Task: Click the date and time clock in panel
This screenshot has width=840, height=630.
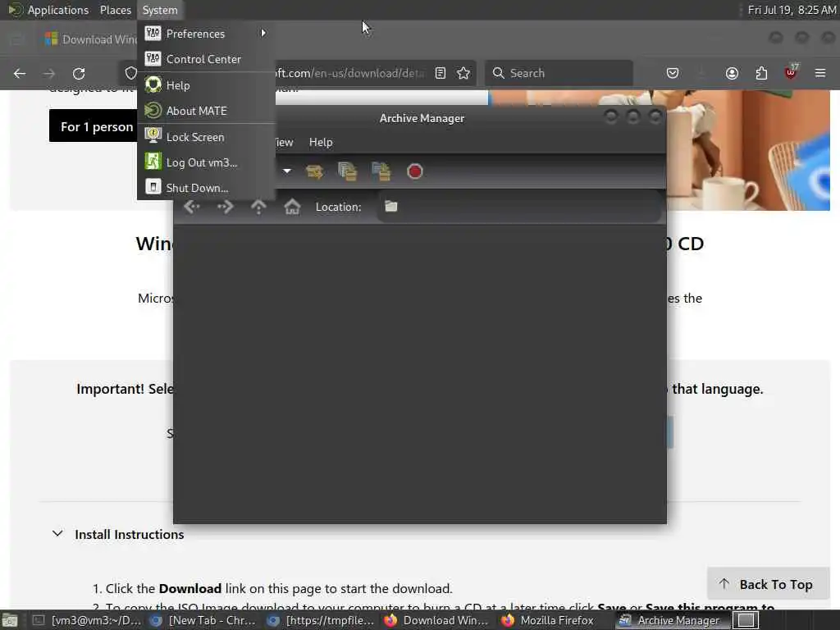Action: 792,10
